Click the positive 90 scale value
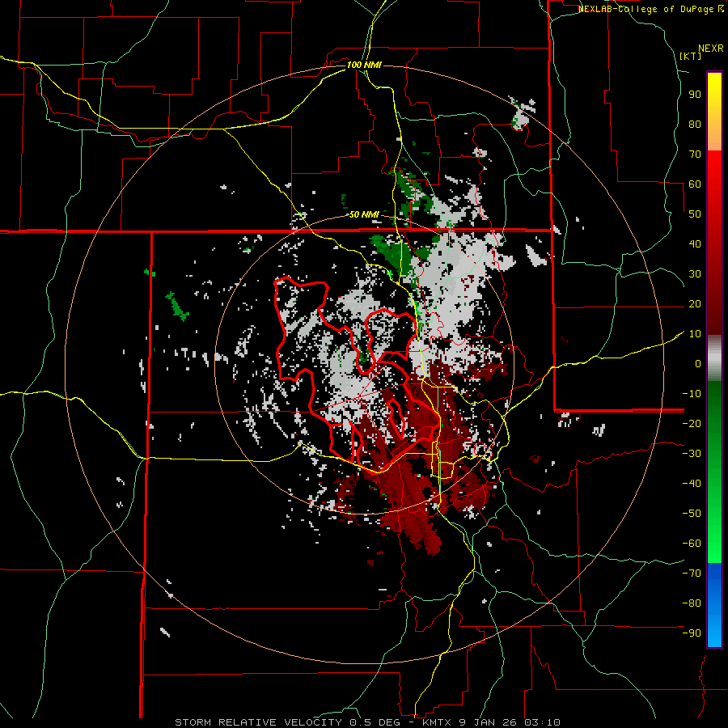This screenshot has width=728, height=728. (695, 95)
